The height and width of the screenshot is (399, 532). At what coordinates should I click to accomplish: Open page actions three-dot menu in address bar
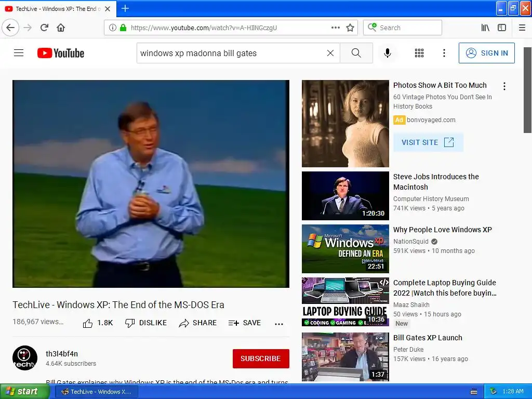coord(335,28)
